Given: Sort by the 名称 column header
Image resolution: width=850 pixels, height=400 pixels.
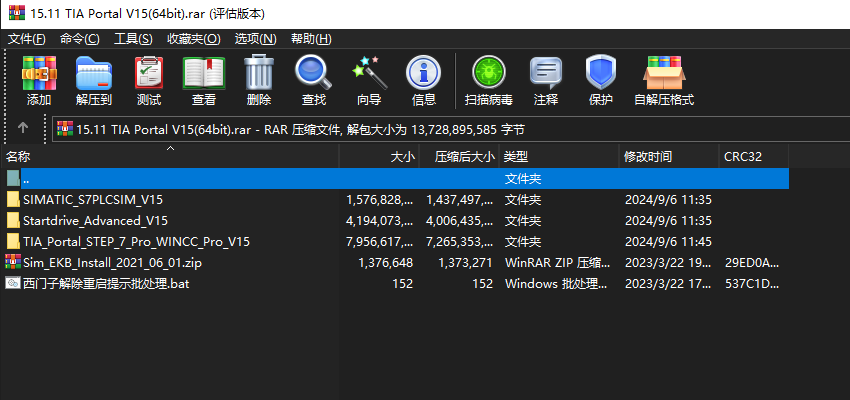Looking at the screenshot, I should [x=170, y=157].
